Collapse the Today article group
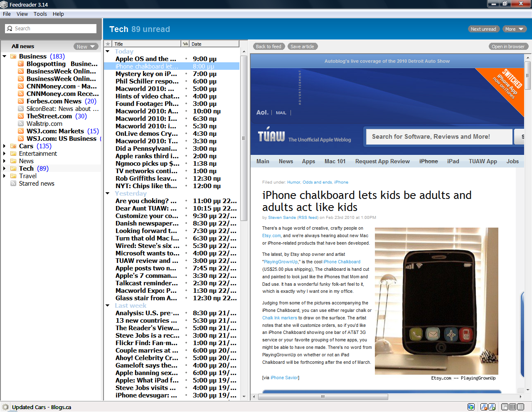532x412 pixels. 108,51
